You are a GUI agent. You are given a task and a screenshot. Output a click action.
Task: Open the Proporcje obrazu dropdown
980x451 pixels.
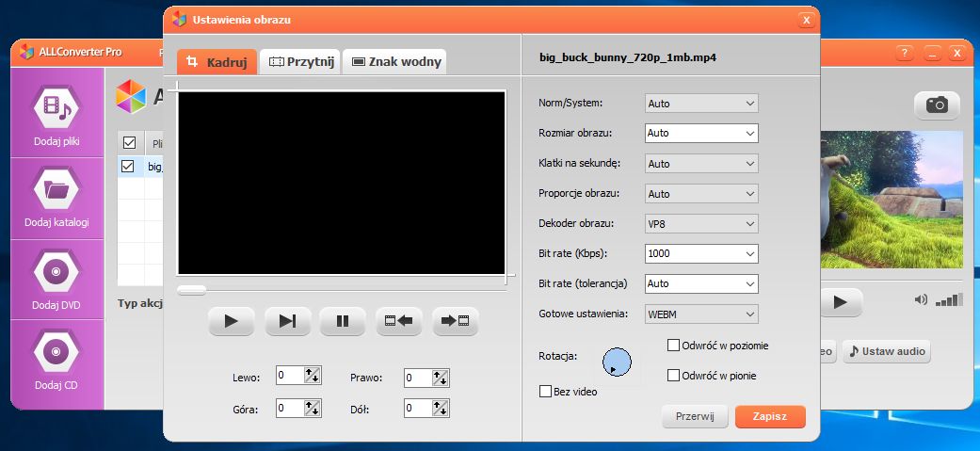[x=701, y=193]
